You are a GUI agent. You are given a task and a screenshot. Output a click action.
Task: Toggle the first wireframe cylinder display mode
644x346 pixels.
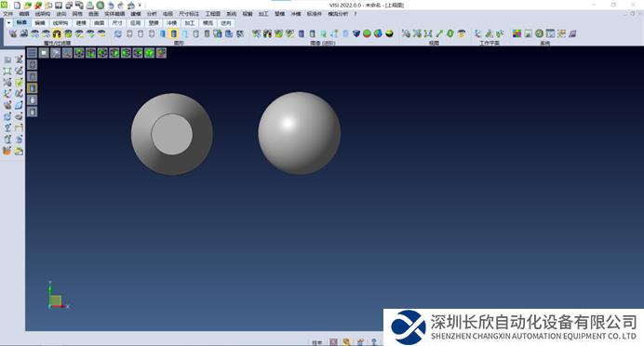(129, 33)
